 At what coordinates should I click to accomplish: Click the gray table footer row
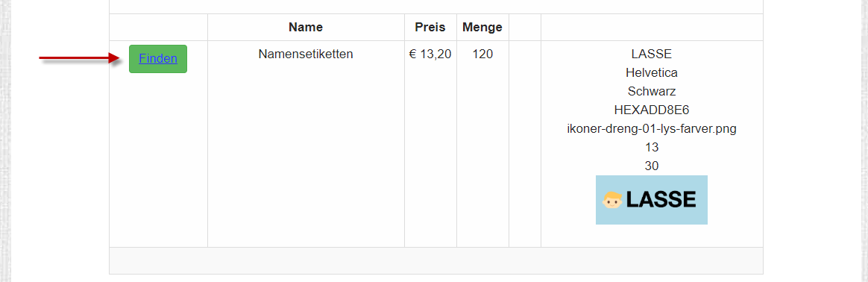(436, 260)
